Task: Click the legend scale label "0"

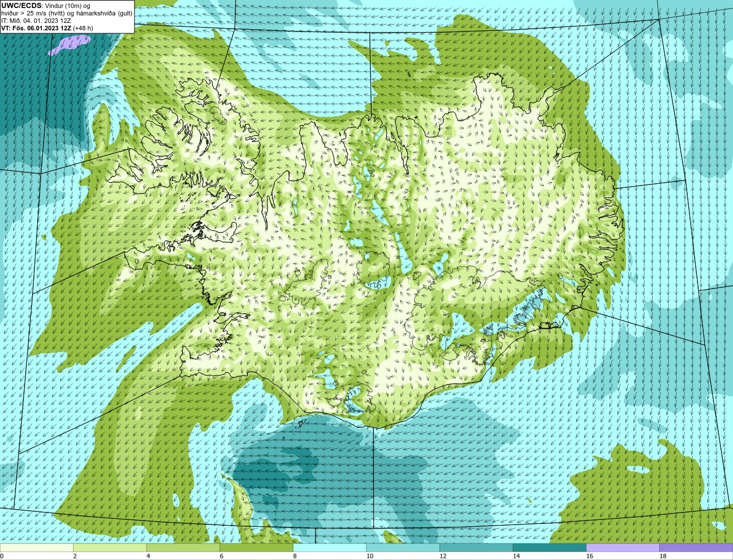Action: point(2,556)
